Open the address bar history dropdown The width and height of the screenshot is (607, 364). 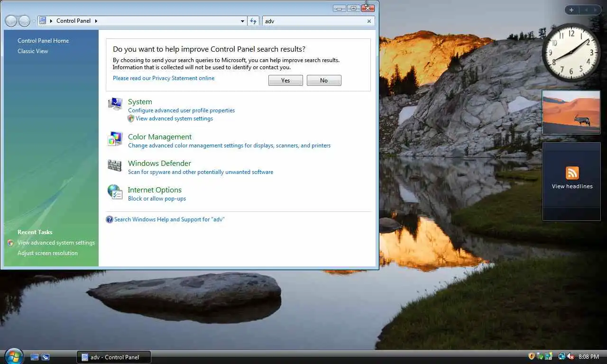(x=242, y=21)
